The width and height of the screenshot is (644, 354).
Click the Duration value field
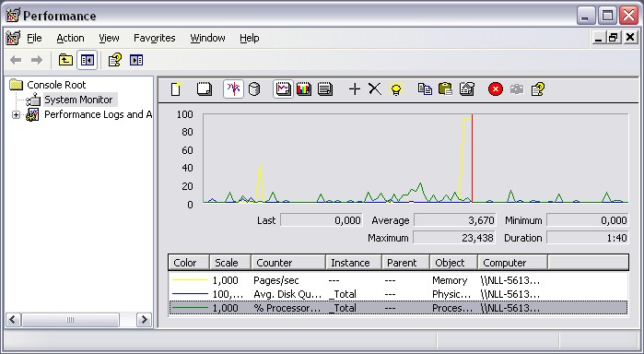(x=587, y=238)
